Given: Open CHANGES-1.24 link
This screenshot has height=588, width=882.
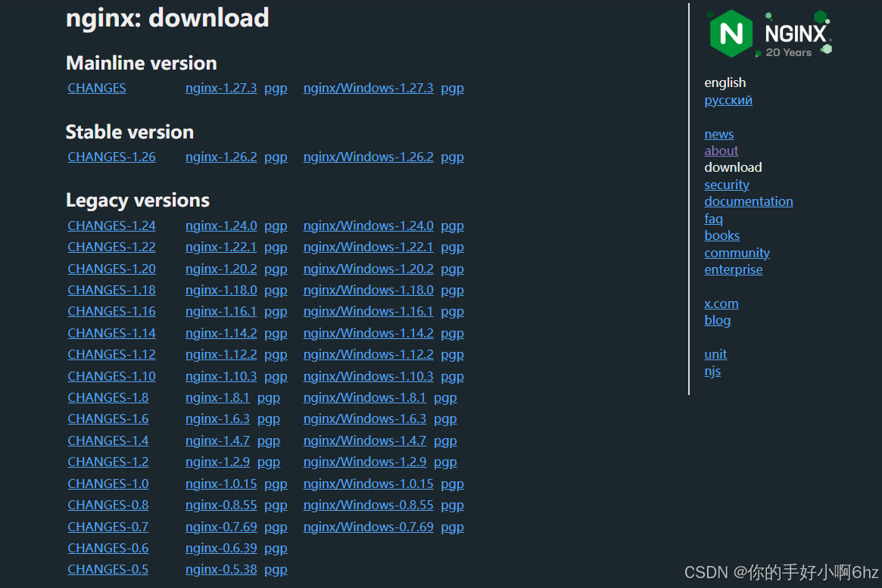Looking at the screenshot, I should 111,226.
